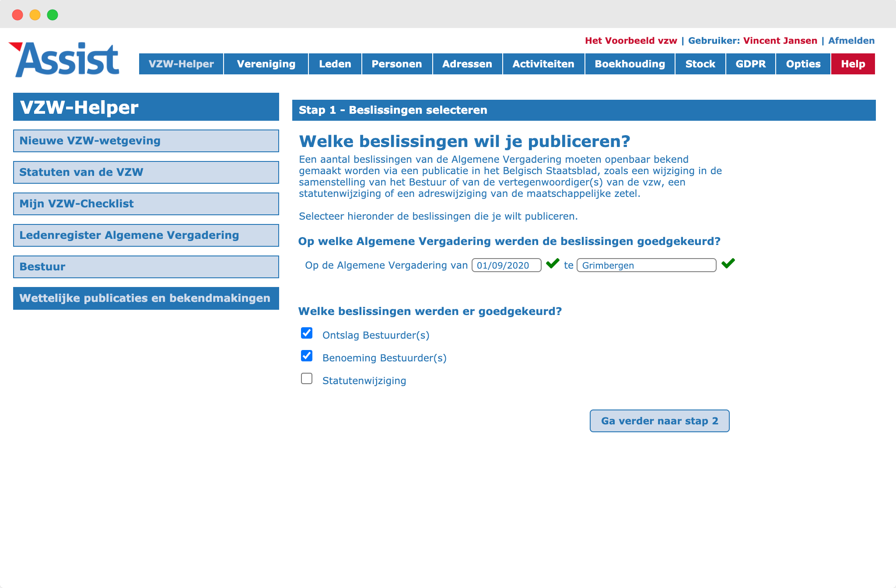
Task: Switch to the Adressen menu
Action: click(x=467, y=64)
